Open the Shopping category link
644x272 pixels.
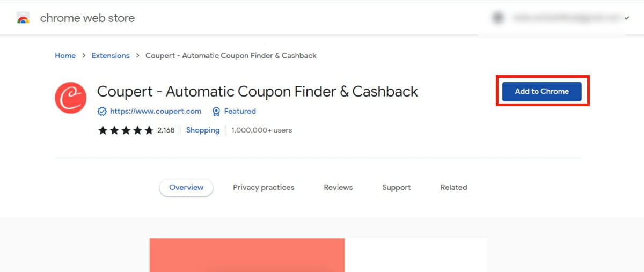(x=203, y=130)
